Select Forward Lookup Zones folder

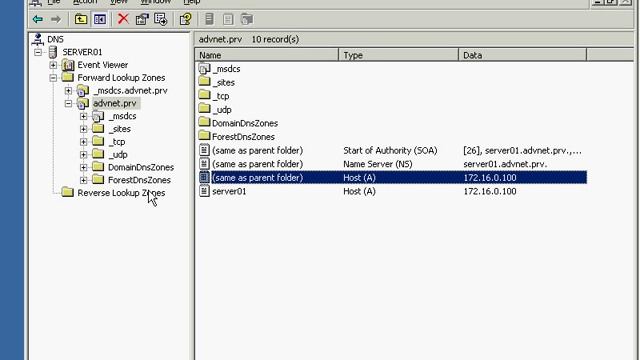click(121, 78)
